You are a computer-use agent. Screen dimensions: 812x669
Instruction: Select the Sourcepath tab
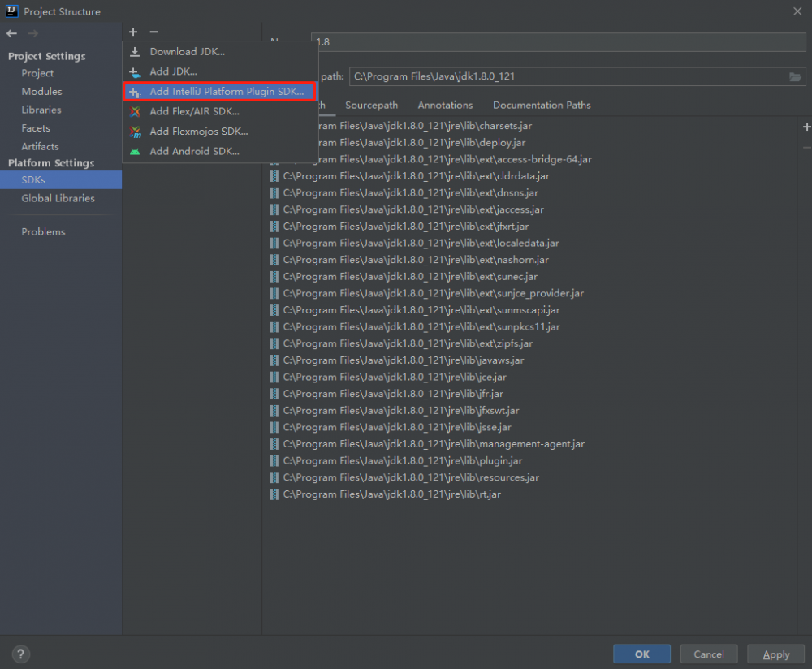pyautogui.click(x=371, y=105)
